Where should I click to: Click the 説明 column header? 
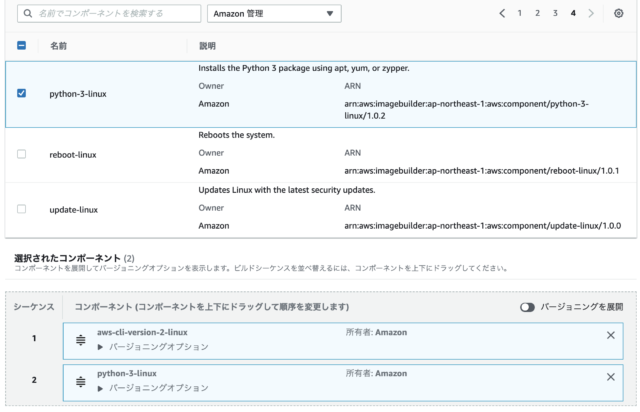pos(207,46)
